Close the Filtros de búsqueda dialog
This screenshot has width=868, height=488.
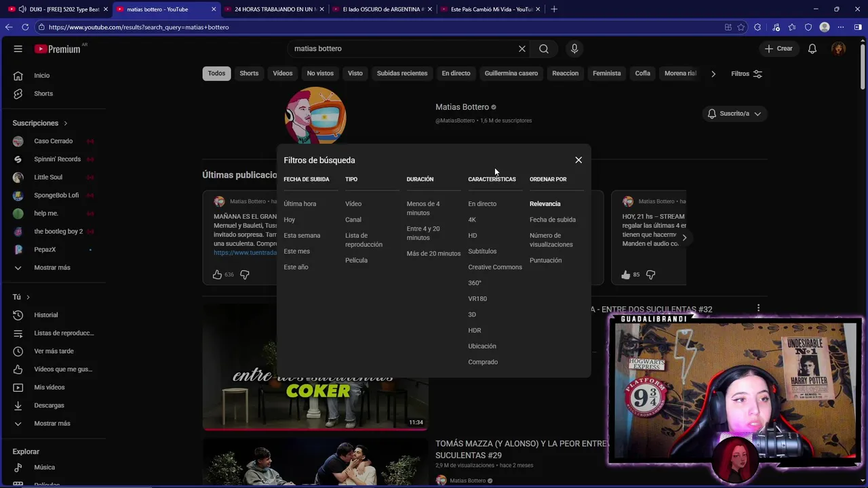(x=578, y=160)
